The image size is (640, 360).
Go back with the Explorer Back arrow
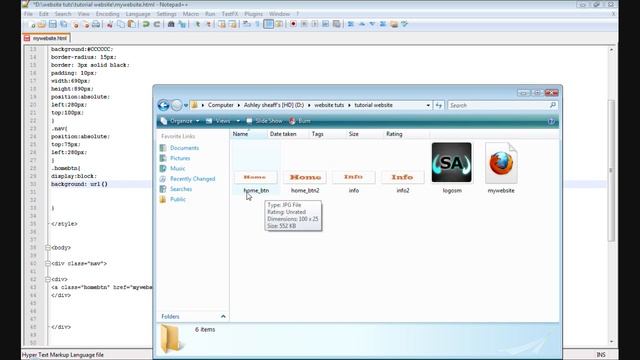coord(163,105)
